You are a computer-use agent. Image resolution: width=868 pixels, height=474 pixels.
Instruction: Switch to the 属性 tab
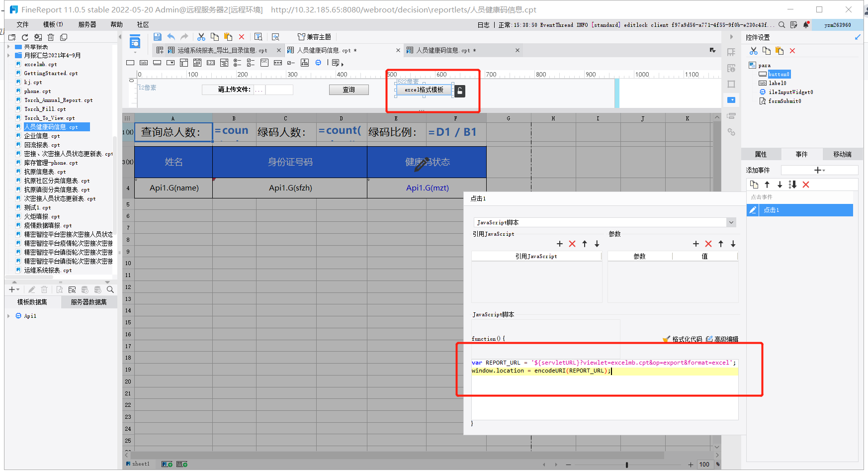[x=761, y=154]
